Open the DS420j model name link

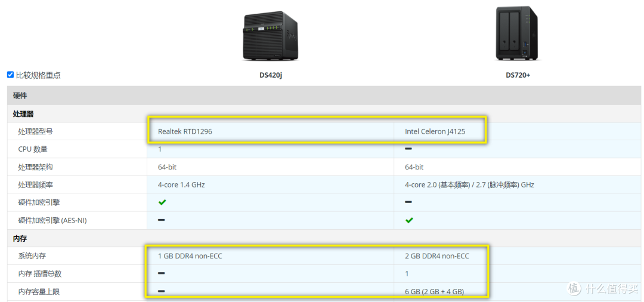(270, 75)
